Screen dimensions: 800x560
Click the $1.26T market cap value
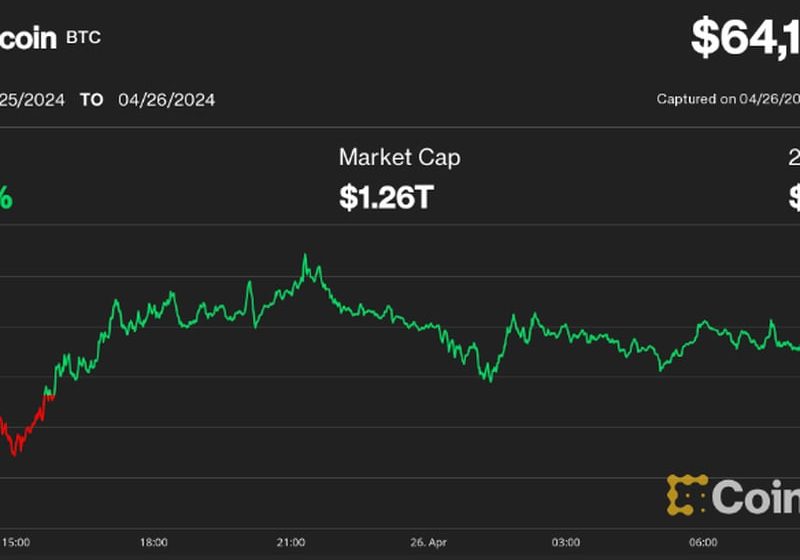coord(386,197)
